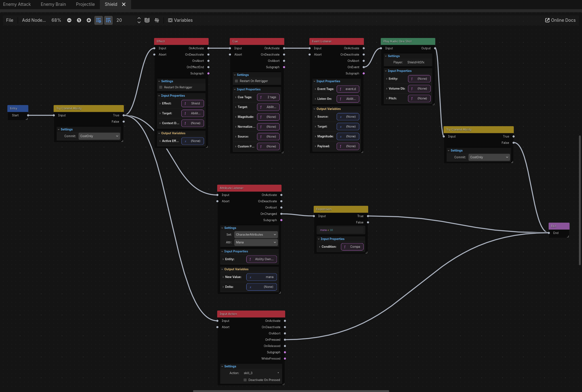Toggle the grid visibility icon with eye
The width and height of the screenshot is (582, 392).
point(99,20)
